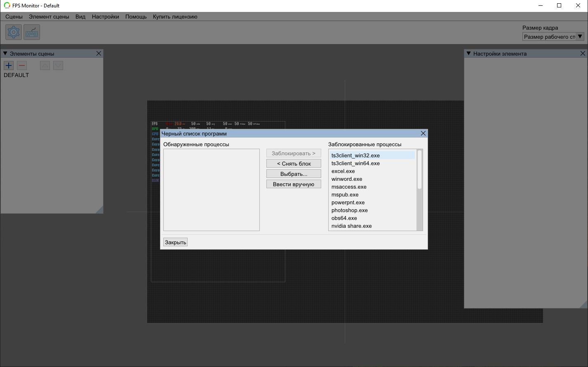
Task: Close the Настройки элемента panel
Action: [x=583, y=54]
